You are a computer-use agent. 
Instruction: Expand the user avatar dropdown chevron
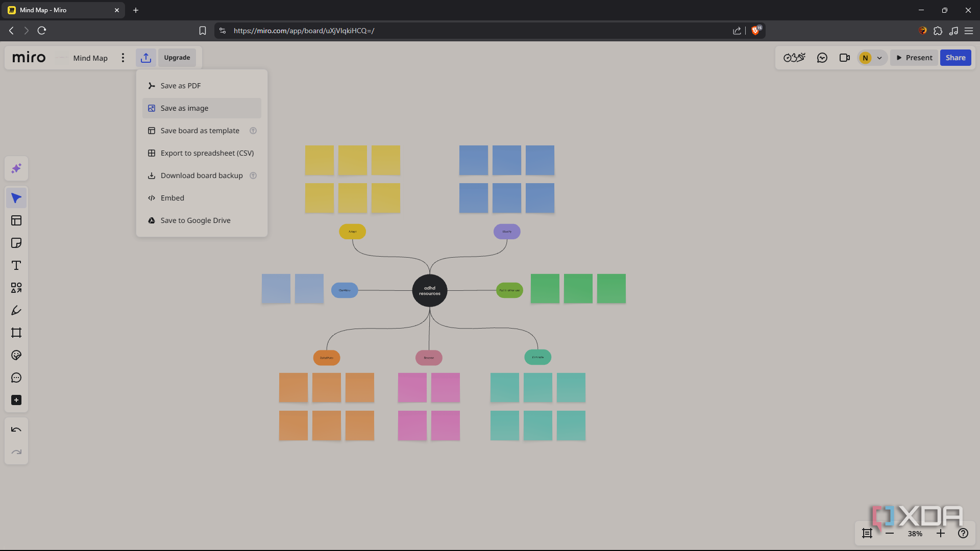879,58
